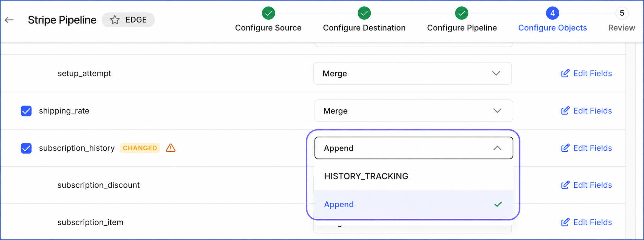The height and width of the screenshot is (240, 644).
Task: Click the green check above Configure Source
Action: 268,13
